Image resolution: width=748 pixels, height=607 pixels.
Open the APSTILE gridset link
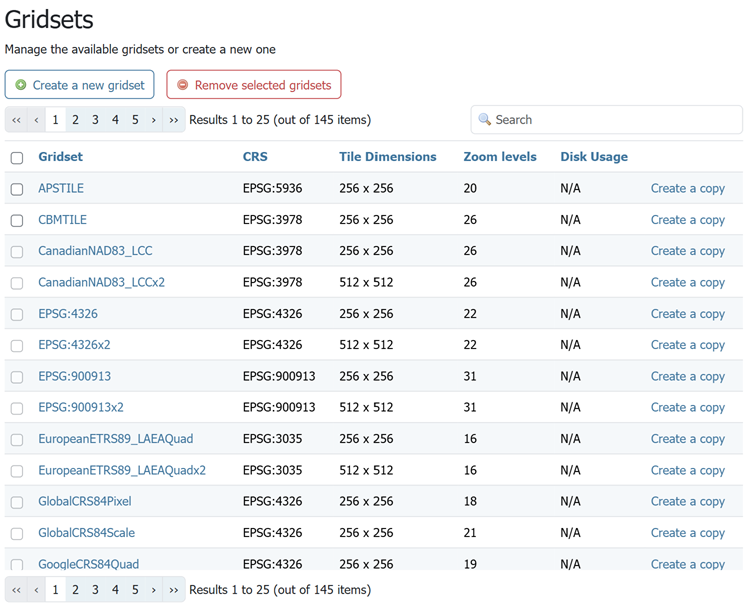61,188
